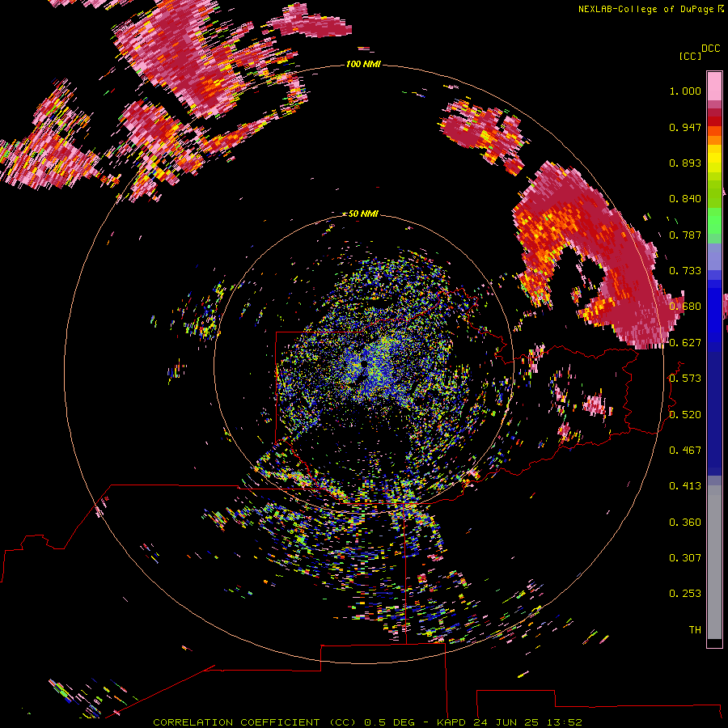Click the 0.413 scale value

[x=685, y=486]
